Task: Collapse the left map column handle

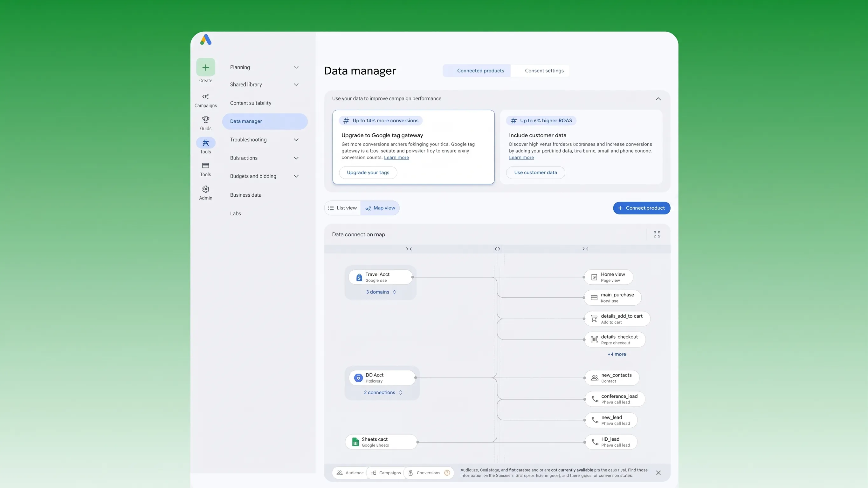Action: [x=409, y=249]
